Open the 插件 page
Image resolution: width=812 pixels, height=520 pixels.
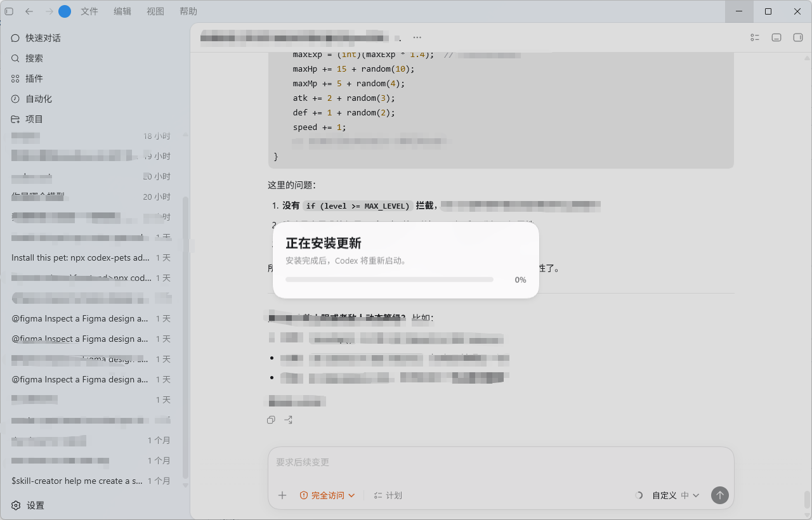tap(95, 79)
